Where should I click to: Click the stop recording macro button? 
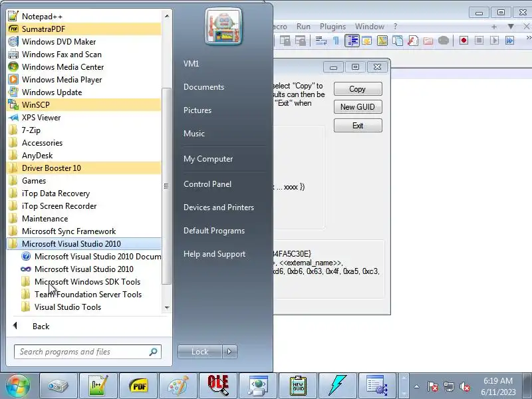pos(479,41)
